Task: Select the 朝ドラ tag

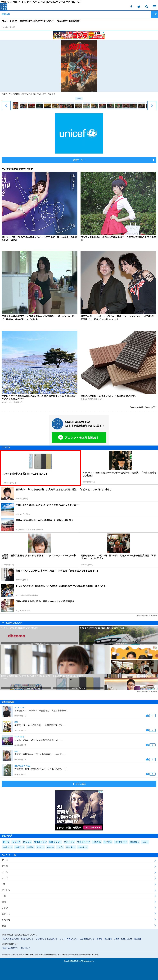Action: 6,842
